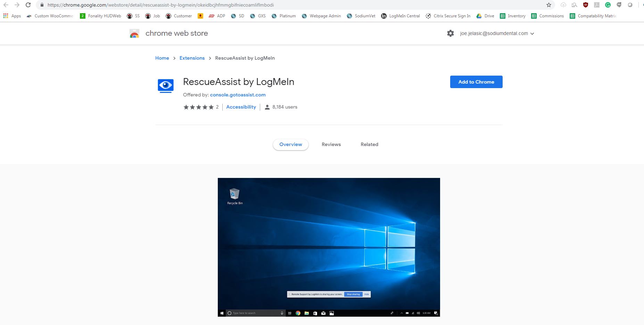644x325 pixels.
Task: Open the Accessibility category link
Action: (x=241, y=107)
